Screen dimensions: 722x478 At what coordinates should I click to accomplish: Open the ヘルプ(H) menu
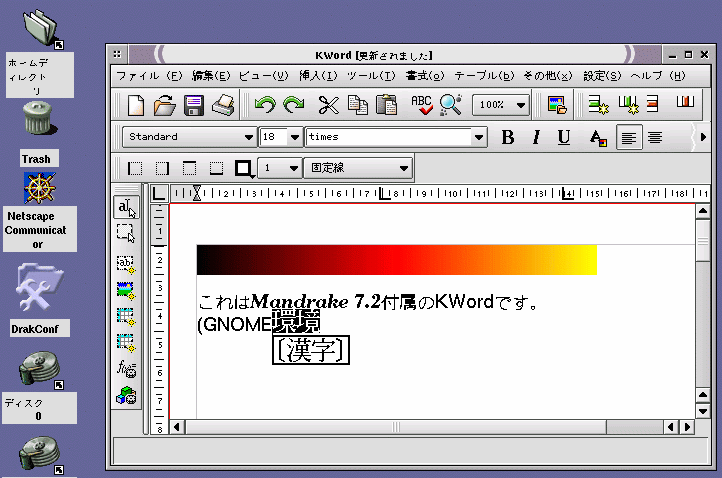pos(658,76)
